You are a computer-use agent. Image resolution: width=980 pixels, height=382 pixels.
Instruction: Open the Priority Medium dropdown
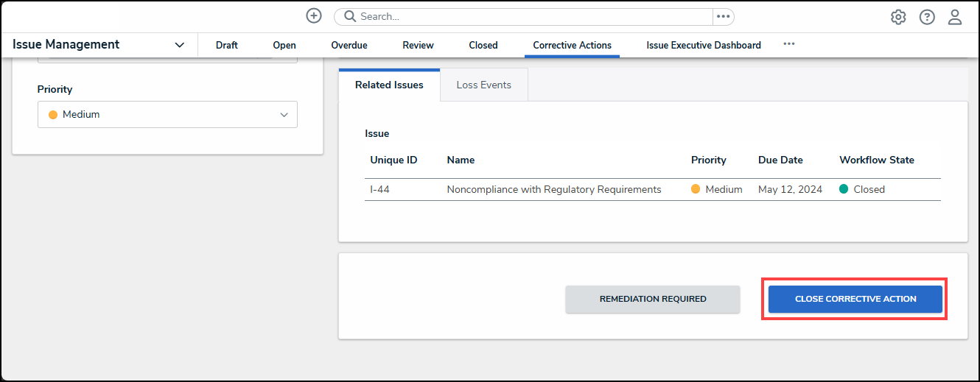point(167,115)
